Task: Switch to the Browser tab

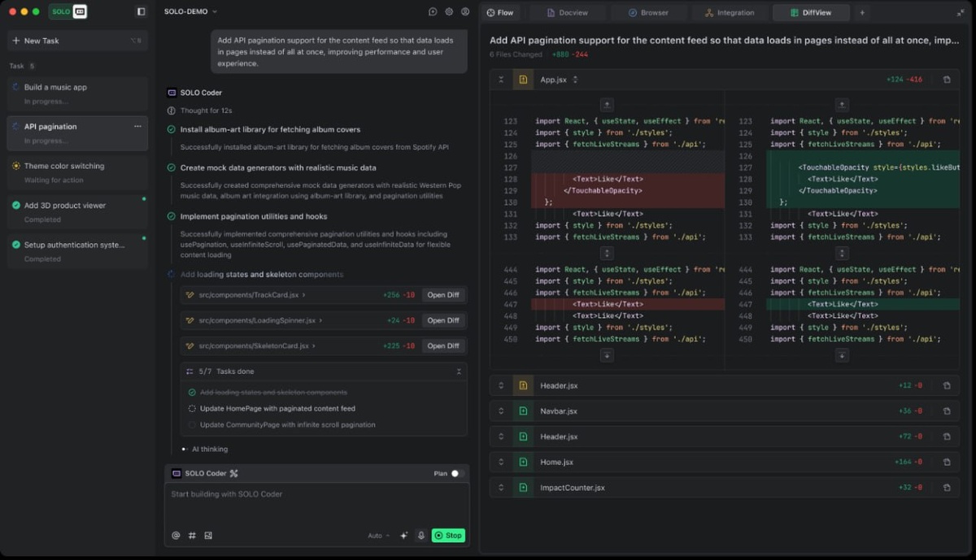Action: [648, 12]
